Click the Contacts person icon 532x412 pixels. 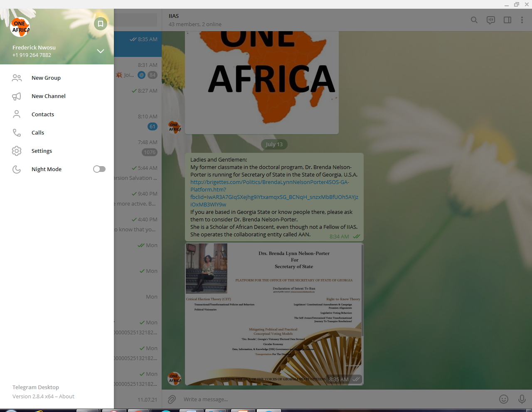coord(17,114)
